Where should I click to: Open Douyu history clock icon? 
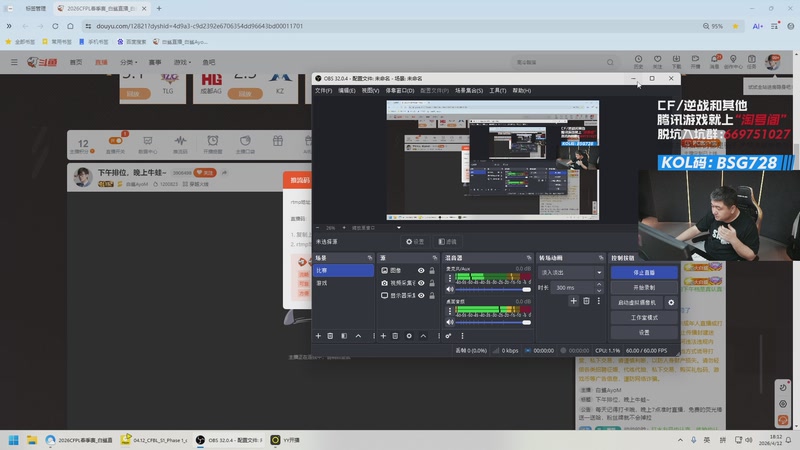[638, 61]
